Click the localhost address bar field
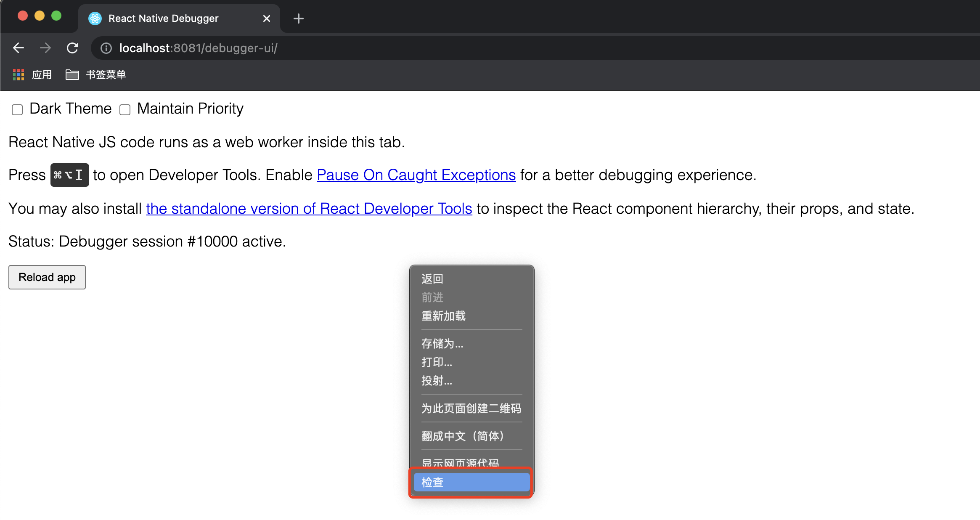This screenshot has width=980, height=520. 505,48
